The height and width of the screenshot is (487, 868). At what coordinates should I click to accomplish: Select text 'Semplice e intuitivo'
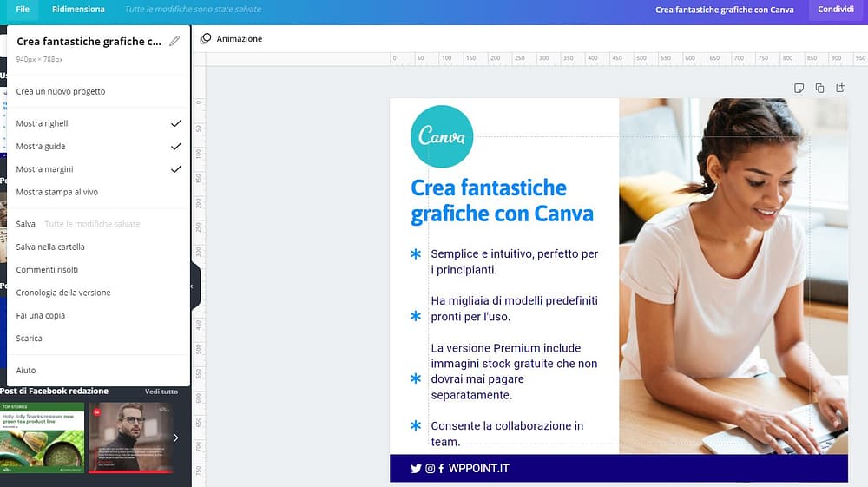514,262
